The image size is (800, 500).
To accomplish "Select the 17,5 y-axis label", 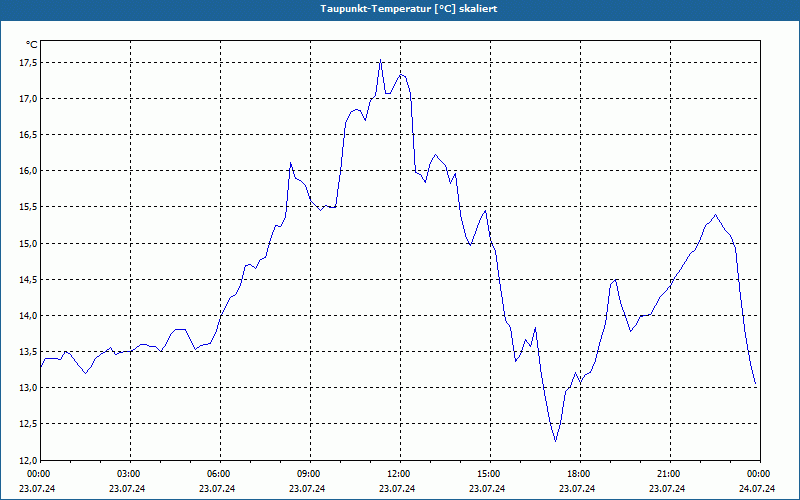I will pyautogui.click(x=28, y=62).
